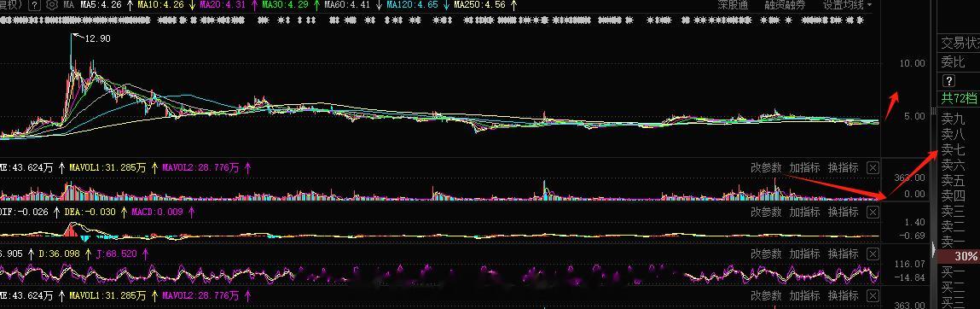Switch to 深股通 tab

coord(733,5)
